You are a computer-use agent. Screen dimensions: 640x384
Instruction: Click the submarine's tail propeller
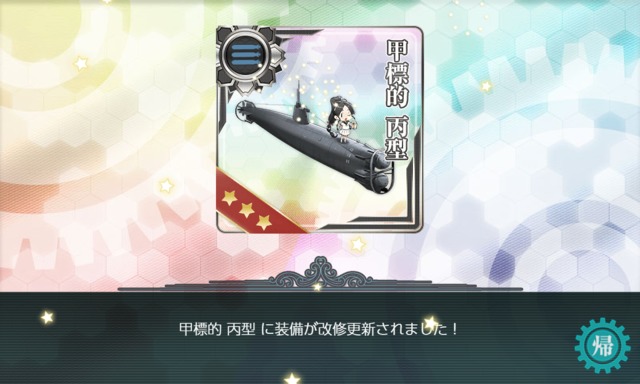[x=244, y=111]
